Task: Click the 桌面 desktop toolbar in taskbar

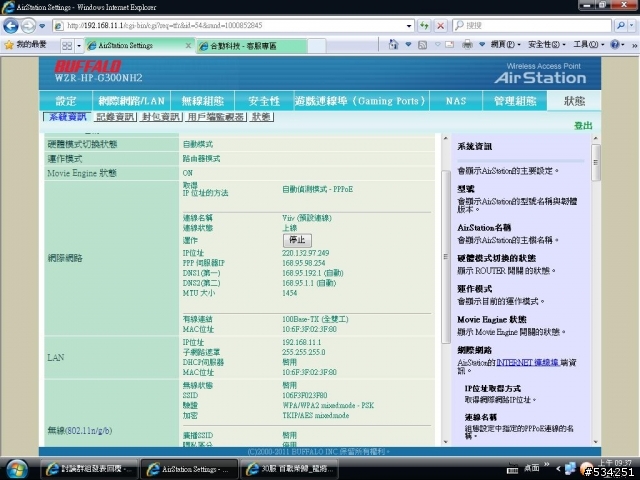Action: (x=532, y=468)
